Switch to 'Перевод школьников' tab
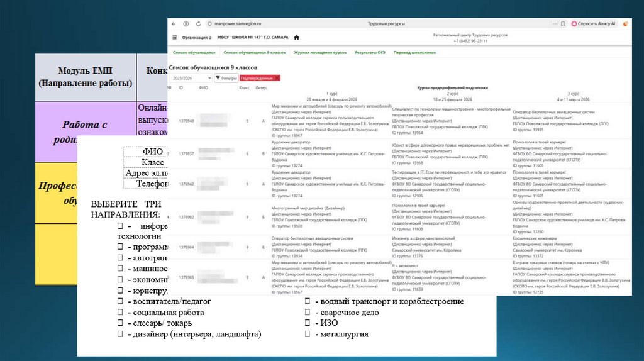The width and height of the screenshot is (644, 361). [415, 53]
